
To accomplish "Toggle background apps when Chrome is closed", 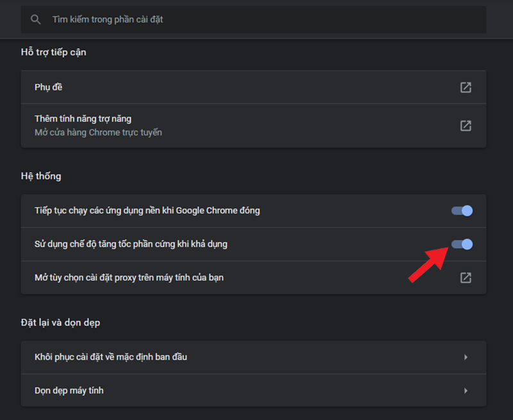I will pyautogui.click(x=462, y=210).
